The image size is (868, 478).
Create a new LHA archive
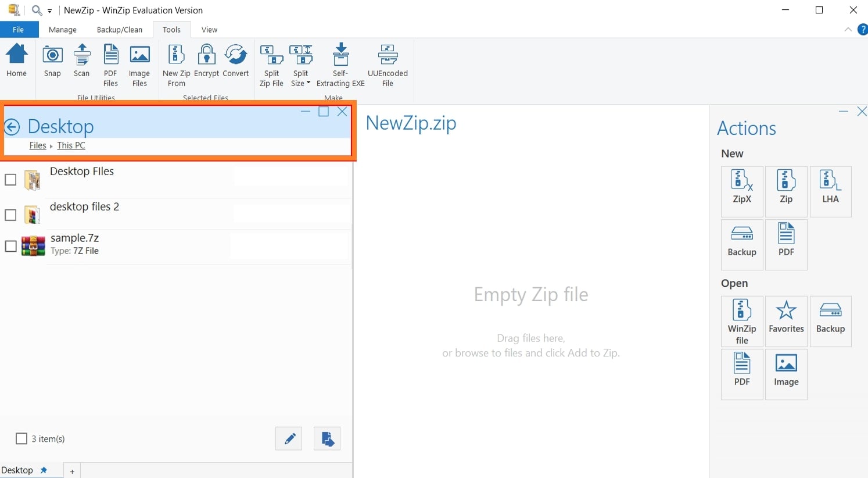[830, 191]
